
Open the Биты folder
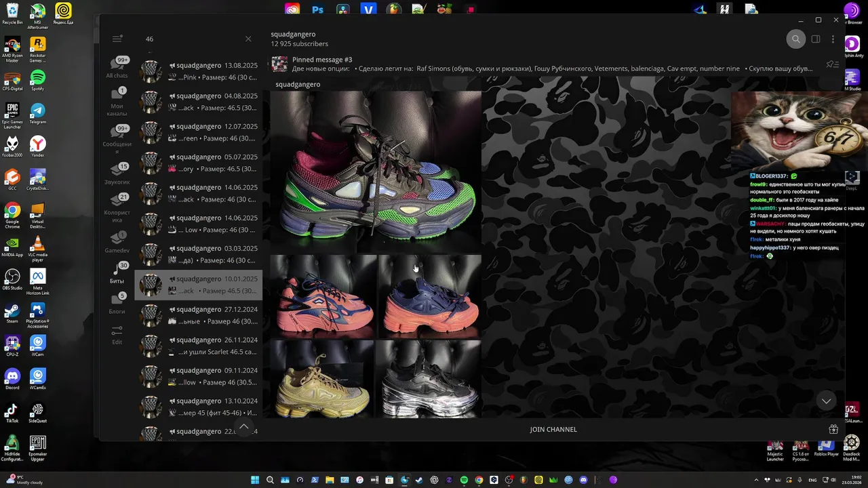pyautogui.click(x=117, y=272)
